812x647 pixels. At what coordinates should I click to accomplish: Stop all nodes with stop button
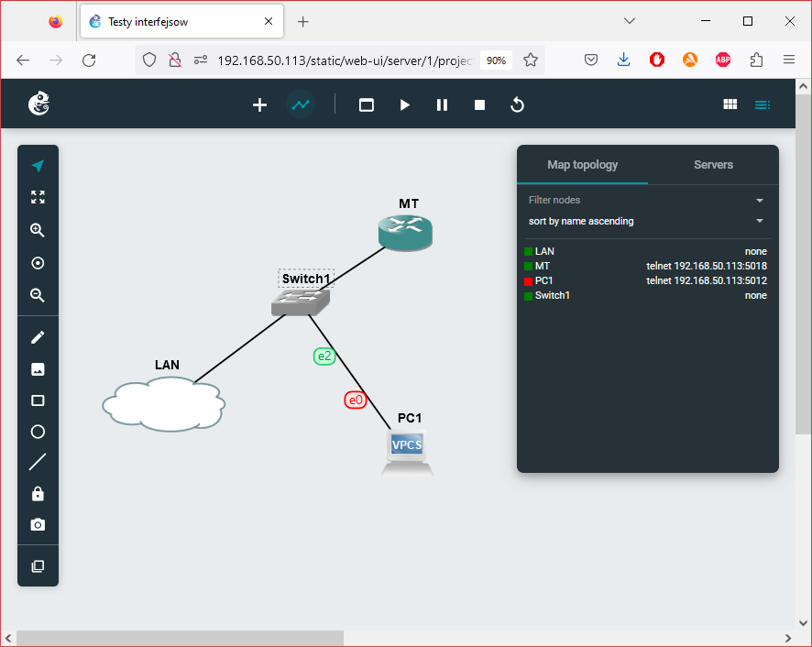point(479,105)
